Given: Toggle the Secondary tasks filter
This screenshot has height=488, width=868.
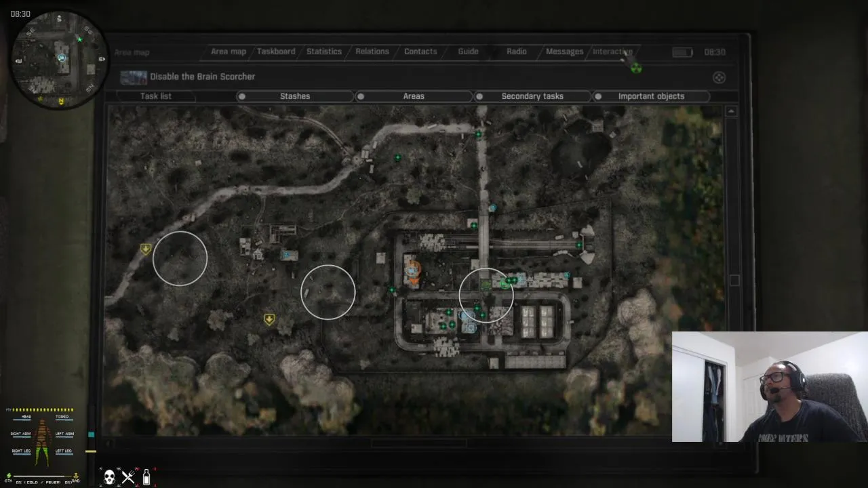Looking at the screenshot, I should (532, 96).
